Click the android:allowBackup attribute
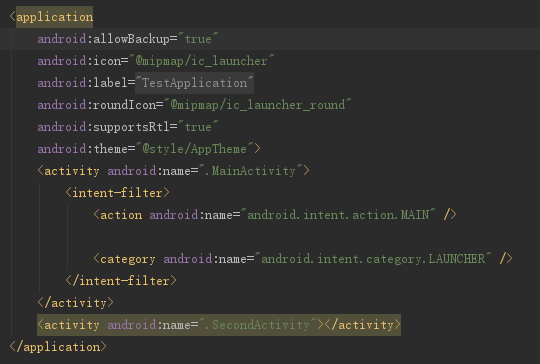 click(x=103, y=39)
